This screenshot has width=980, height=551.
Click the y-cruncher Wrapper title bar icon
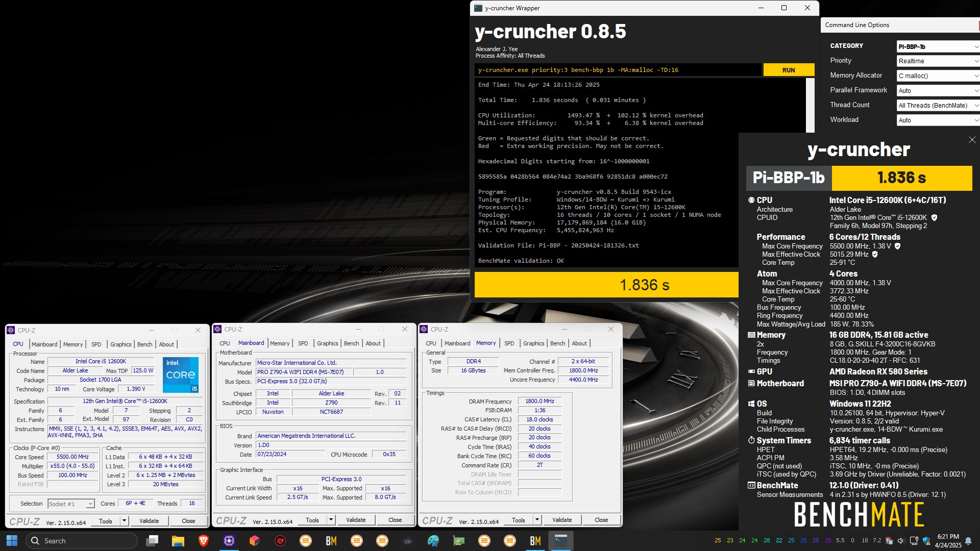478,8
